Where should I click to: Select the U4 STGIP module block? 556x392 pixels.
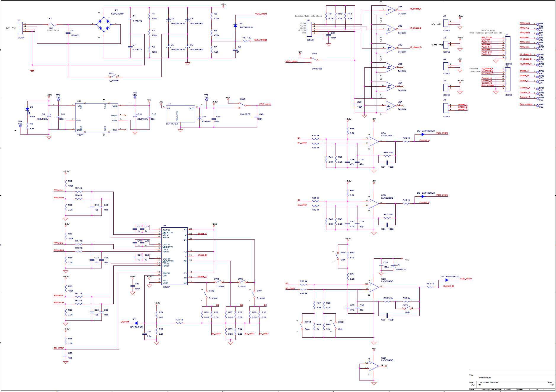[x=175, y=256]
